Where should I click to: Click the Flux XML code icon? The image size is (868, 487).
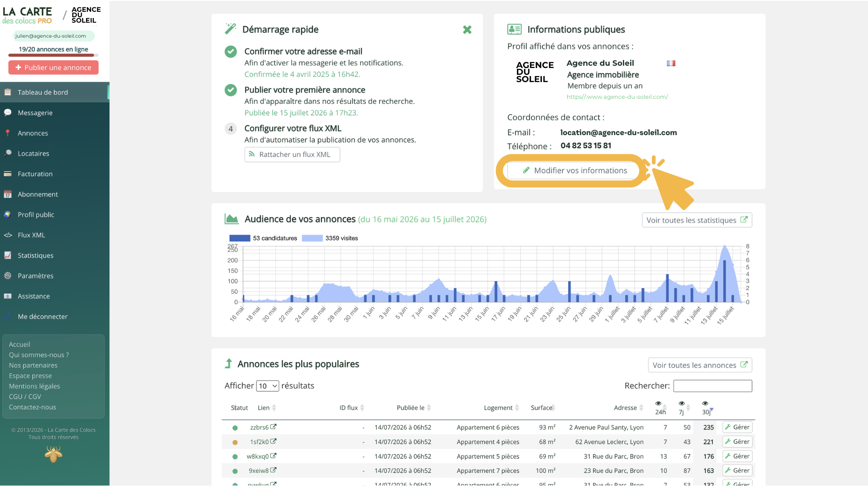click(x=8, y=235)
